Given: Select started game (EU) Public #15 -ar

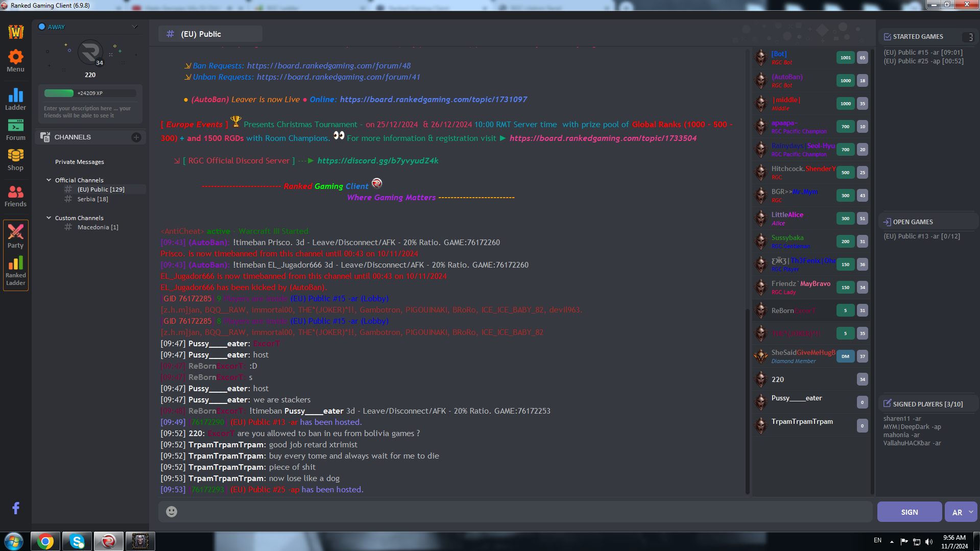Looking at the screenshot, I should click(923, 53).
